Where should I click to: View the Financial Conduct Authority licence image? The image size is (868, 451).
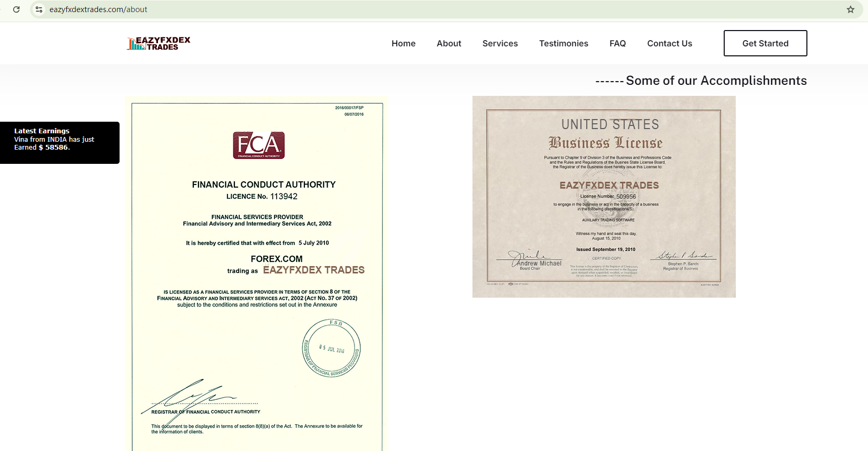coord(257,273)
